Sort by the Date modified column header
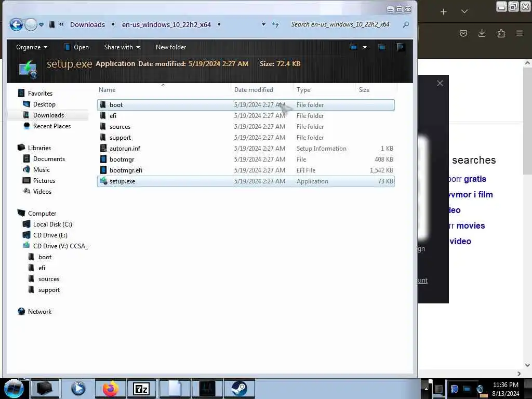Image resolution: width=532 pixels, height=399 pixels. pyautogui.click(x=254, y=89)
